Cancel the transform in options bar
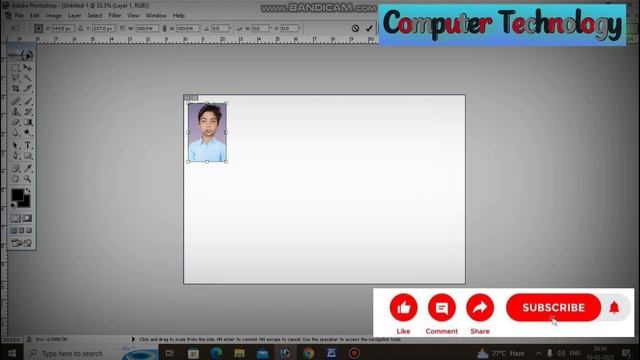Image resolution: width=640 pixels, height=360 pixels. 356,28
